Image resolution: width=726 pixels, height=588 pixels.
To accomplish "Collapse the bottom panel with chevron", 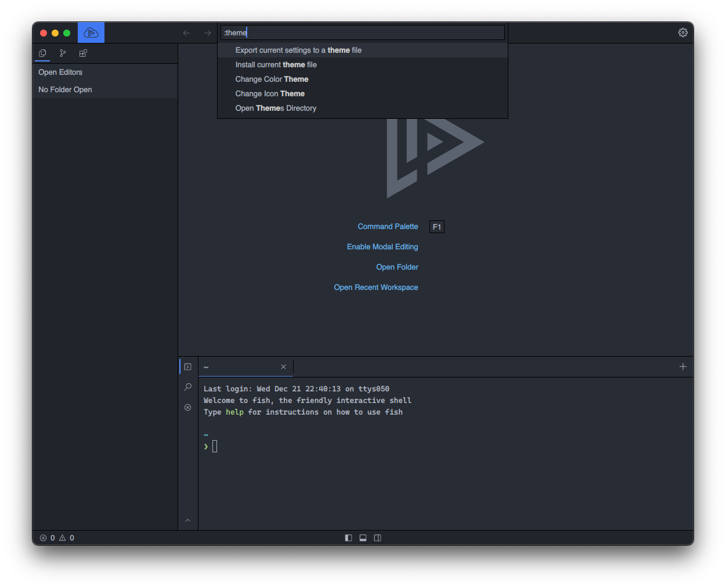I will tap(187, 521).
